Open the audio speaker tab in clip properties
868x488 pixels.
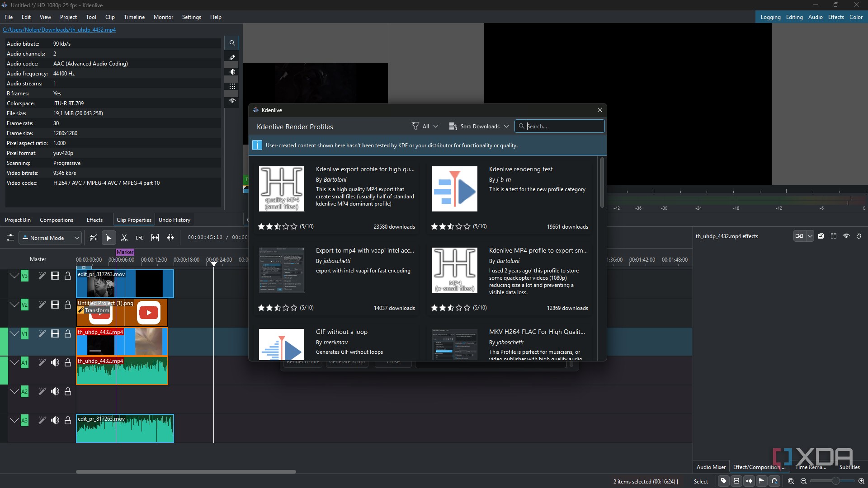point(232,72)
